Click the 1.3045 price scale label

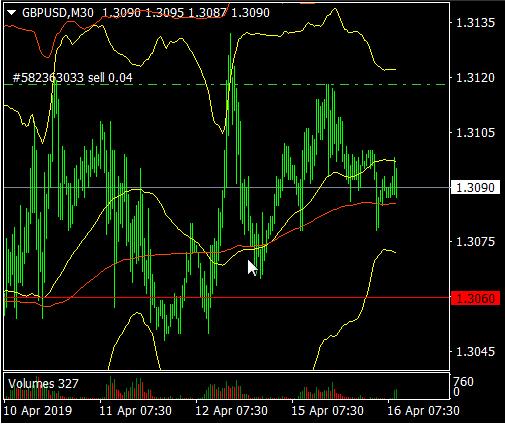[x=475, y=351]
